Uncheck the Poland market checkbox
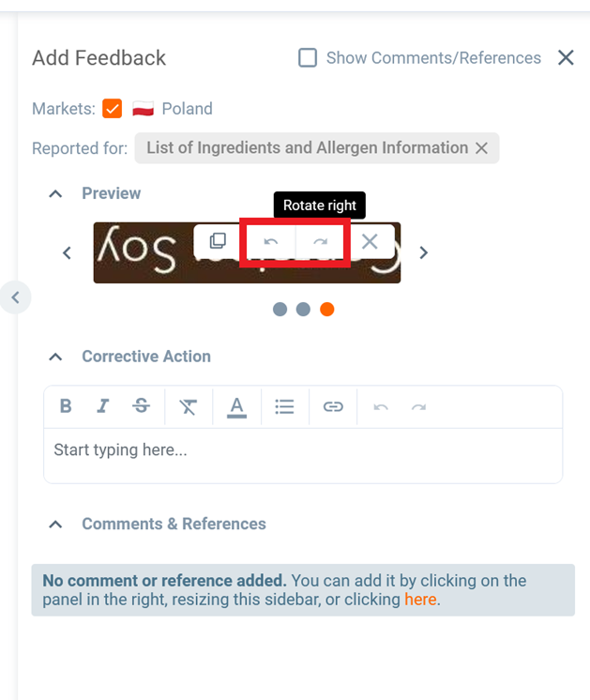590x700 pixels. coord(113,109)
